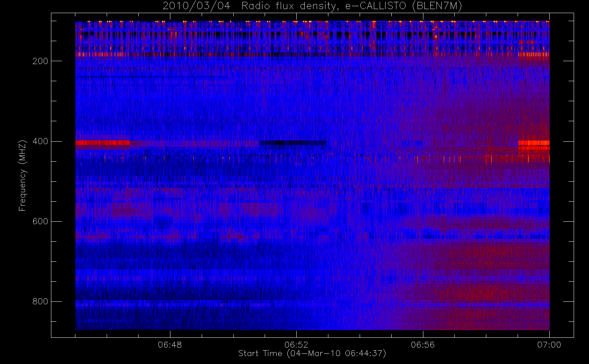589x364 pixels.
Task: Click the "200" frequency tick label
Action: click(x=40, y=61)
